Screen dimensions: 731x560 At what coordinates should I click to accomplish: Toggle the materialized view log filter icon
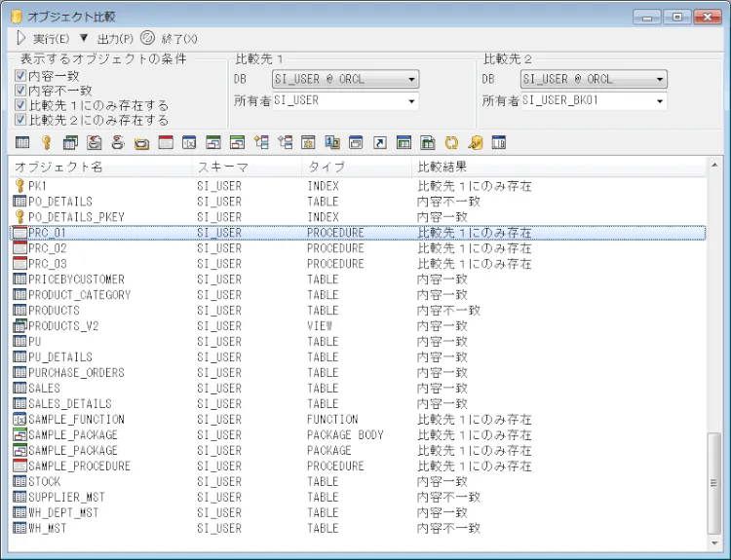[428, 142]
